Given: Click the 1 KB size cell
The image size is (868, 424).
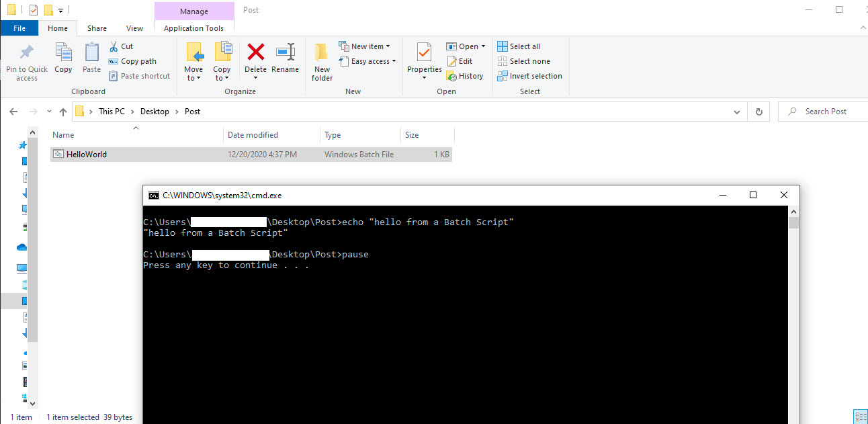Looking at the screenshot, I should click(x=442, y=154).
